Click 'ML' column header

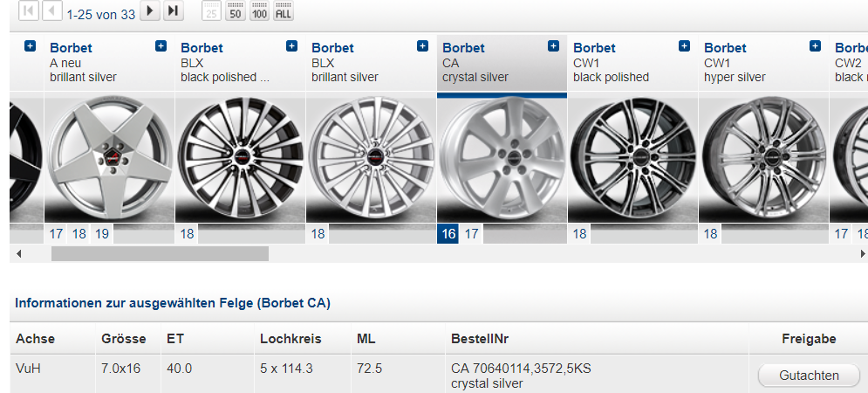(x=366, y=339)
